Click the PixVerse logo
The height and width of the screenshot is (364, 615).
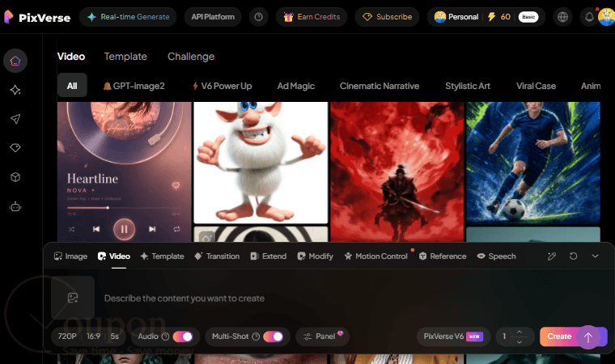tap(37, 17)
